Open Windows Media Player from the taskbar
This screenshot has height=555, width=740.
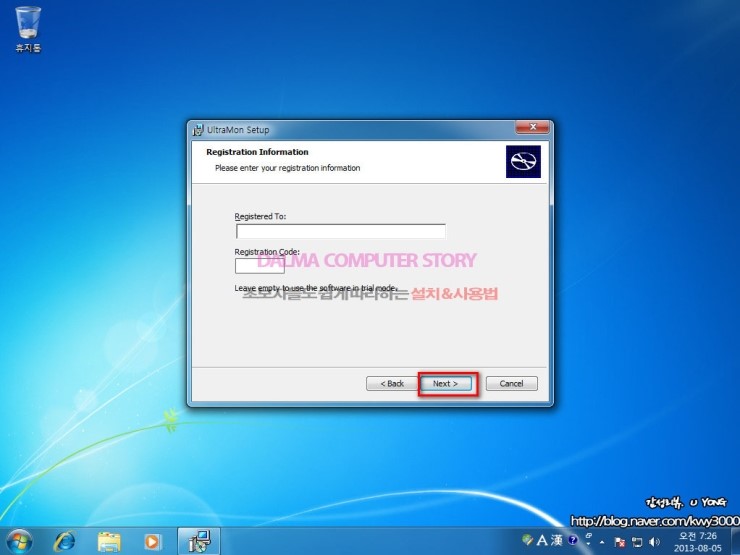152,541
